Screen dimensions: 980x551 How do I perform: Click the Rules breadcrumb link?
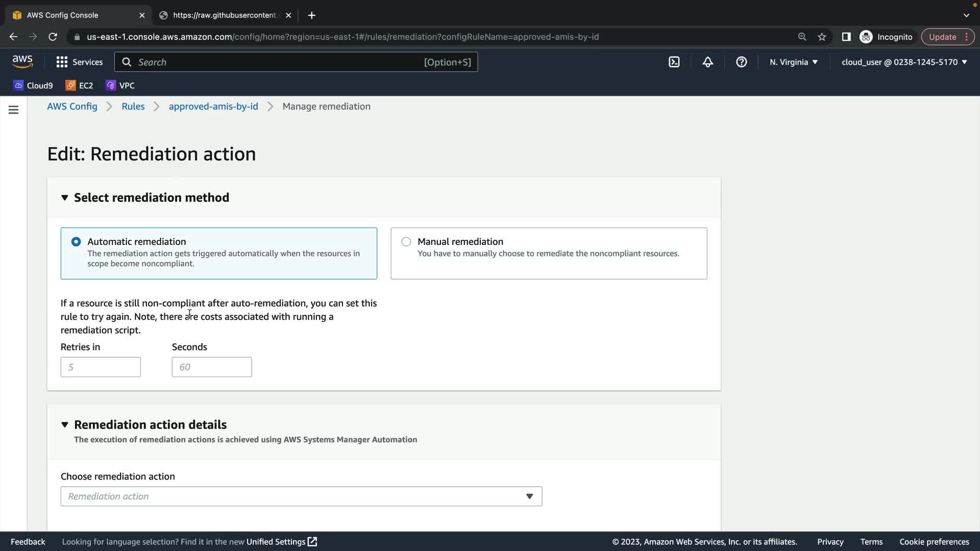pyautogui.click(x=133, y=106)
